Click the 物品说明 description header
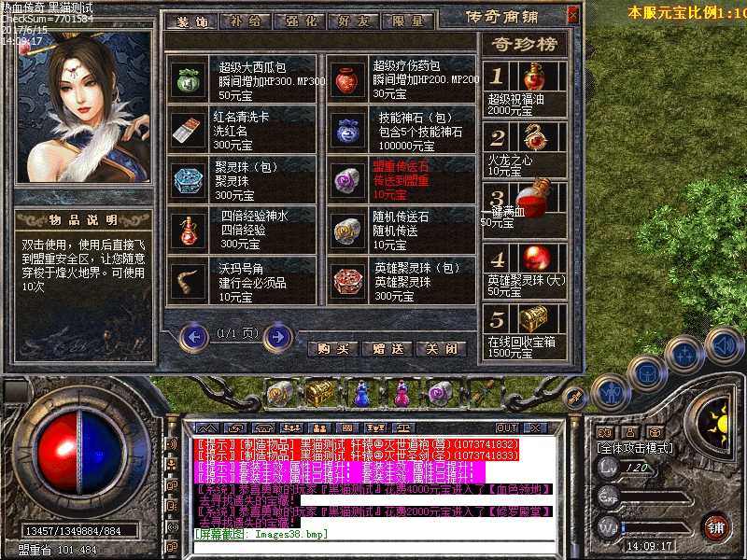Viewport: 747px width, 560px height. (x=83, y=220)
